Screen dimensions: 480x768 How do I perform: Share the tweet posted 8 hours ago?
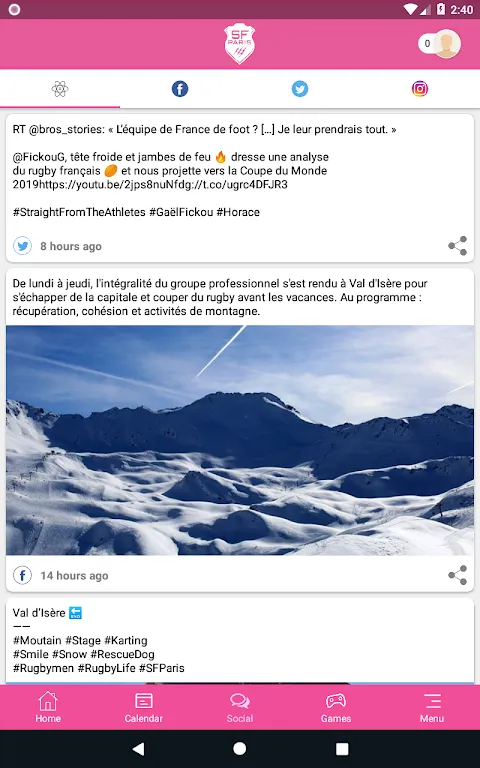[457, 246]
